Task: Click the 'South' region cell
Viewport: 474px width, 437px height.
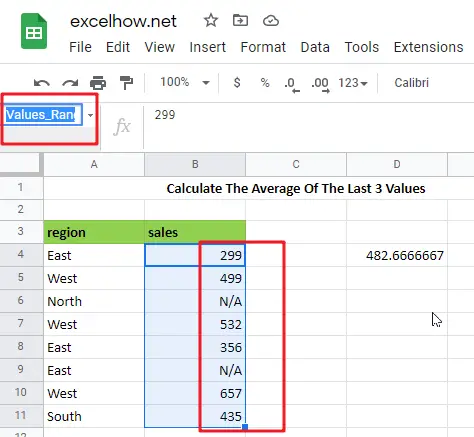Action: (94, 416)
